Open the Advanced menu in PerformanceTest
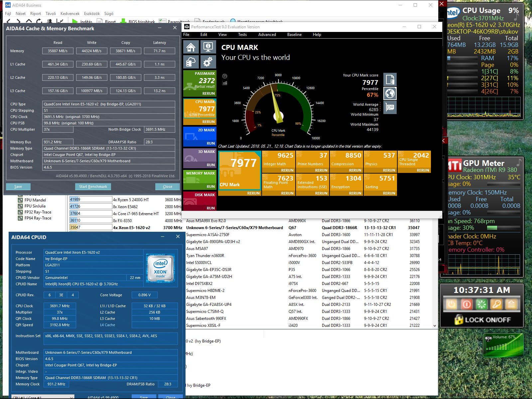 pyautogui.click(x=267, y=35)
